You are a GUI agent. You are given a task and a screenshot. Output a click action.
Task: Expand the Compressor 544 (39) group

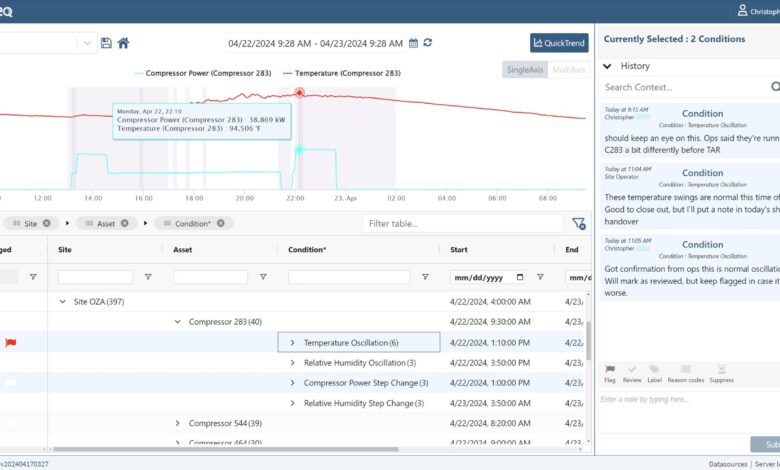178,423
